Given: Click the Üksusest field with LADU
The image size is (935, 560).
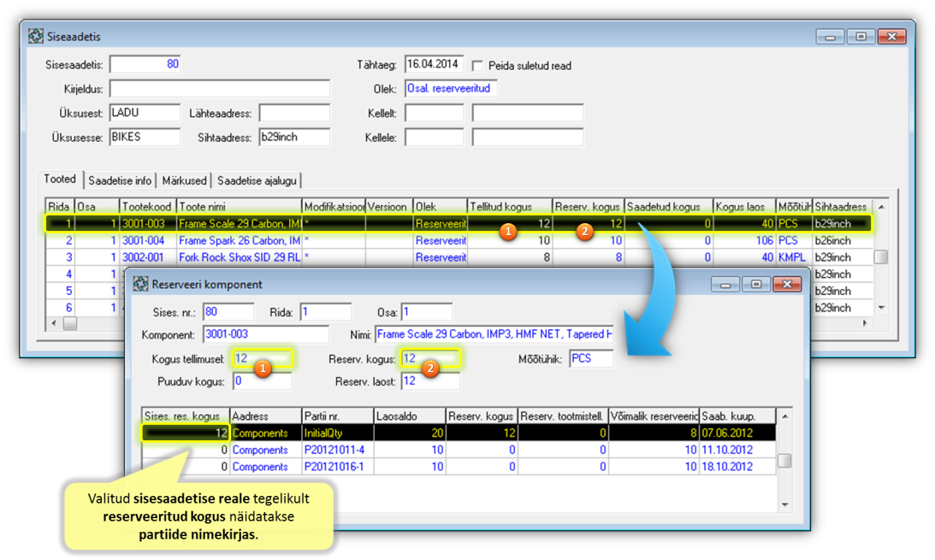Looking at the screenshot, I should [145, 113].
